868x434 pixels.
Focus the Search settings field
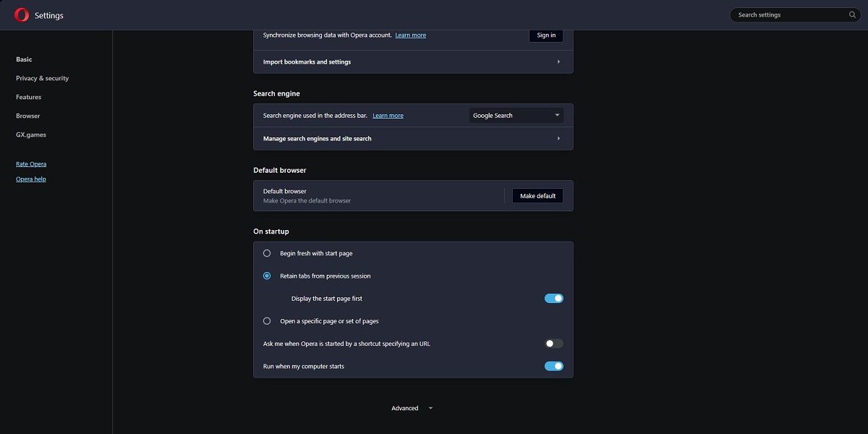coord(788,14)
